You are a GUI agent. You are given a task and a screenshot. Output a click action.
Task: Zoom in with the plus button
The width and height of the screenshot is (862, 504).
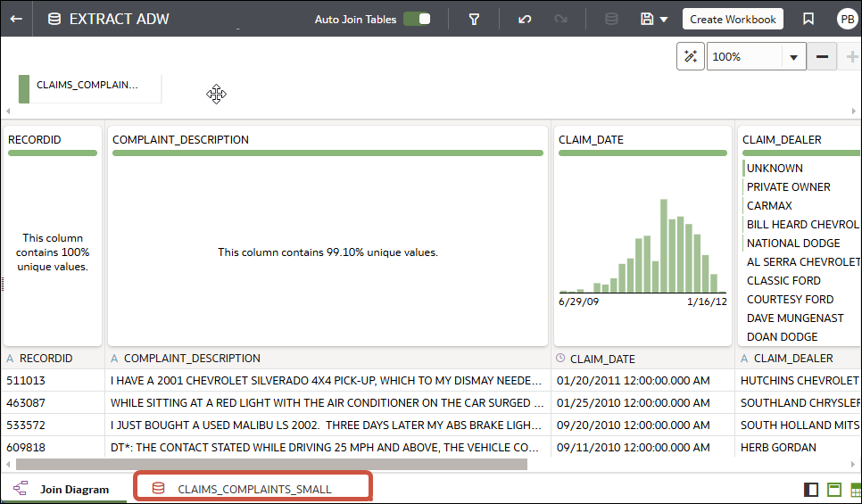click(x=851, y=56)
